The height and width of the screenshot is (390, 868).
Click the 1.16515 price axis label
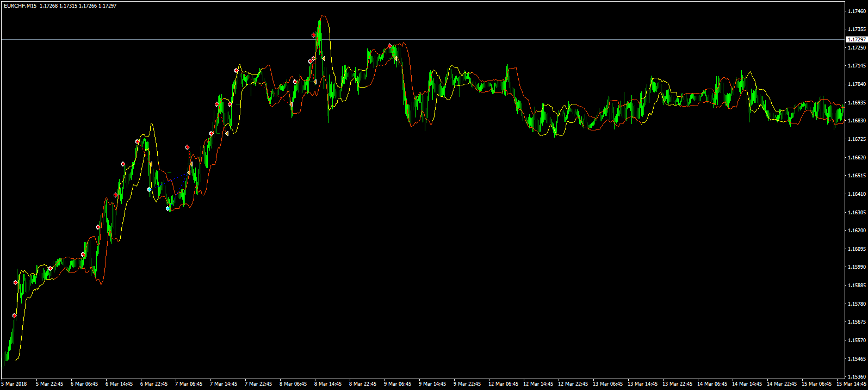coord(857,176)
